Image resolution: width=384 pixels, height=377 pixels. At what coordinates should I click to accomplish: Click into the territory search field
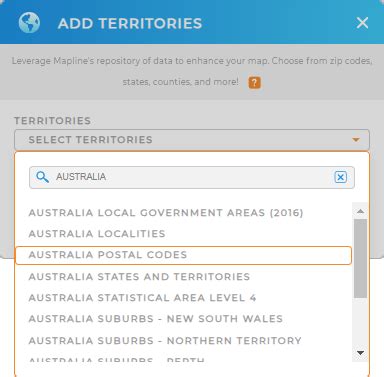click(192, 177)
